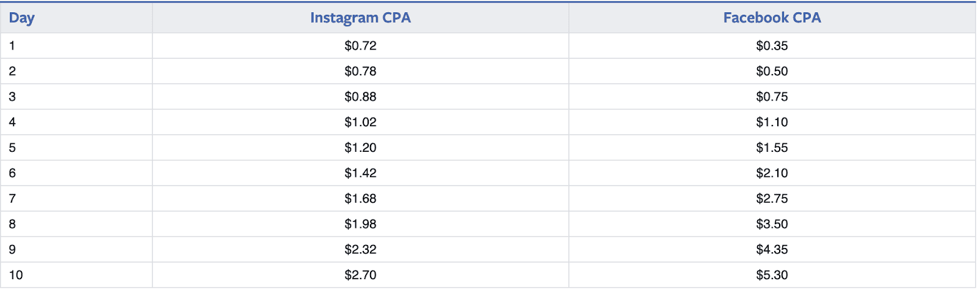Click the Facebook cell showing $4.35

coord(772,250)
